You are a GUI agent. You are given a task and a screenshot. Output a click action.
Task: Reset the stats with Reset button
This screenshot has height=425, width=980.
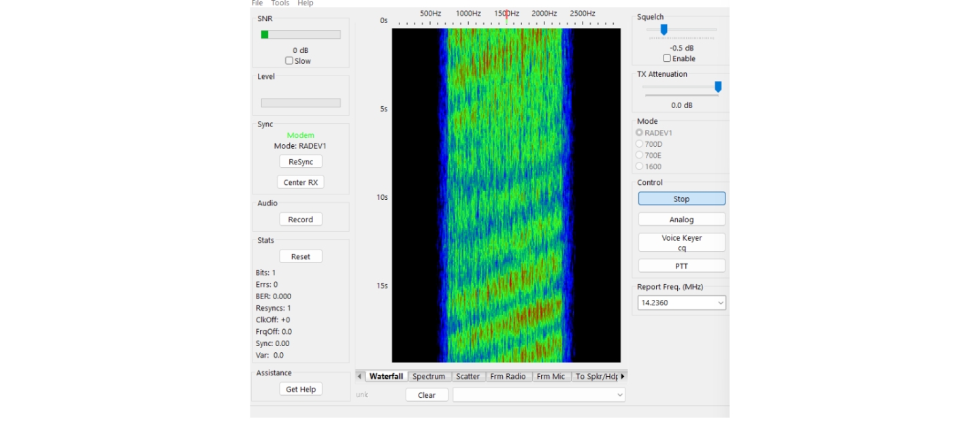click(x=301, y=256)
